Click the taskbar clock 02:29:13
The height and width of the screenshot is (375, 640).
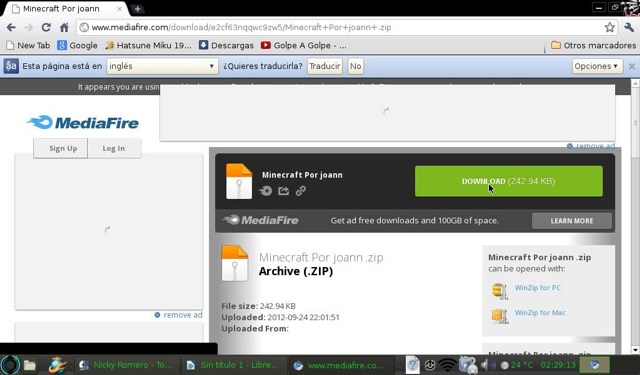pyautogui.click(x=558, y=365)
